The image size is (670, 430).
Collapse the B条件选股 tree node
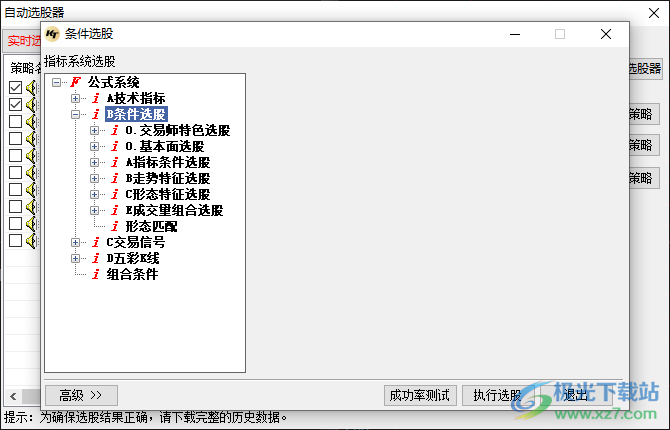coord(75,114)
